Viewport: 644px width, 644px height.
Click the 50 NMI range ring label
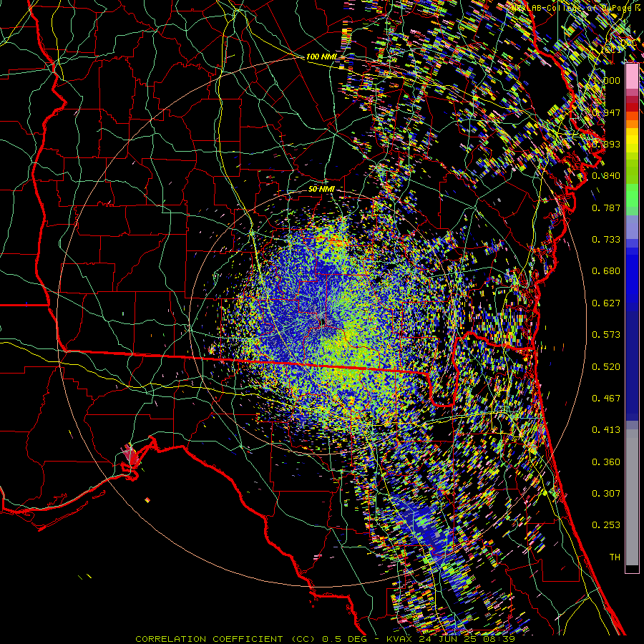point(321,189)
